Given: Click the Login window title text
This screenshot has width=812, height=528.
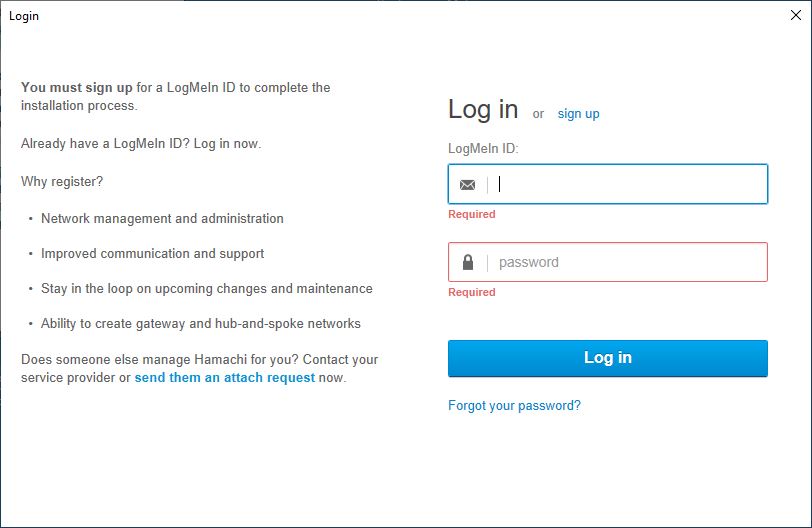Looking at the screenshot, I should [x=24, y=16].
